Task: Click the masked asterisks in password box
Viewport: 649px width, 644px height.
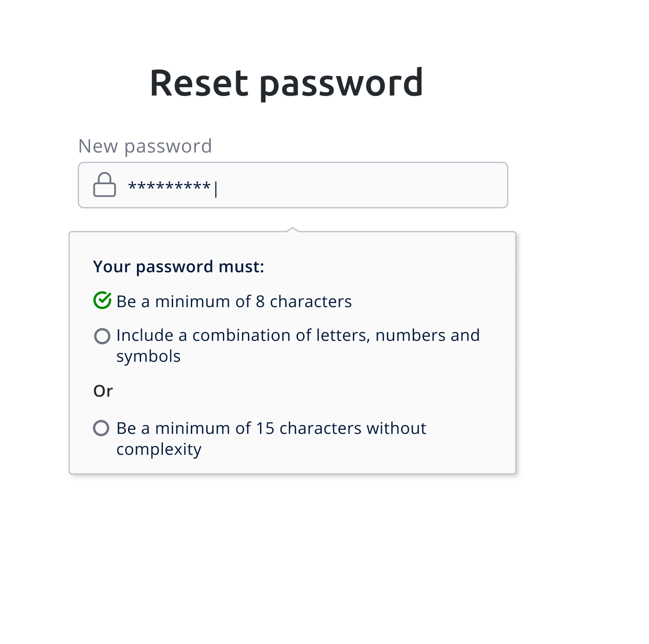Action: (x=169, y=187)
